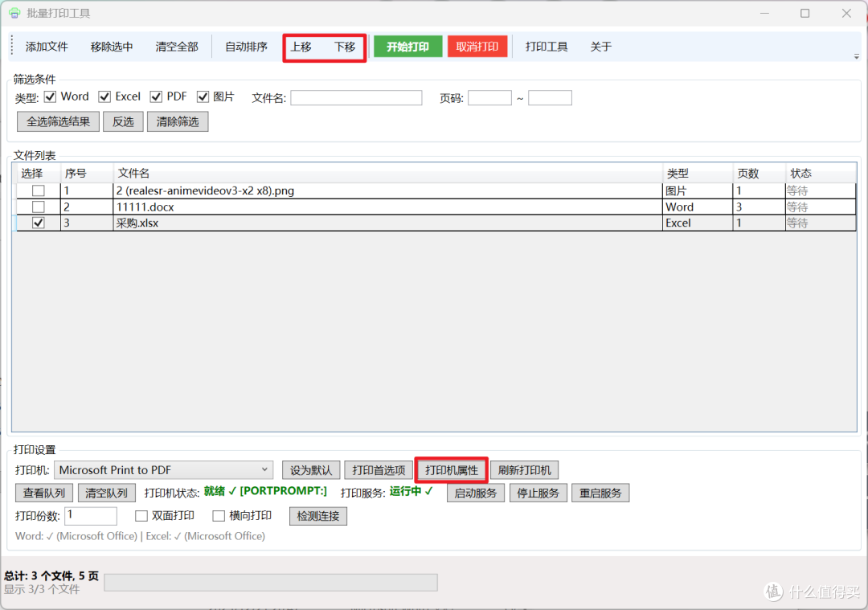Click the 文件名 column header
868x610 pixels.
click(387, 174)
